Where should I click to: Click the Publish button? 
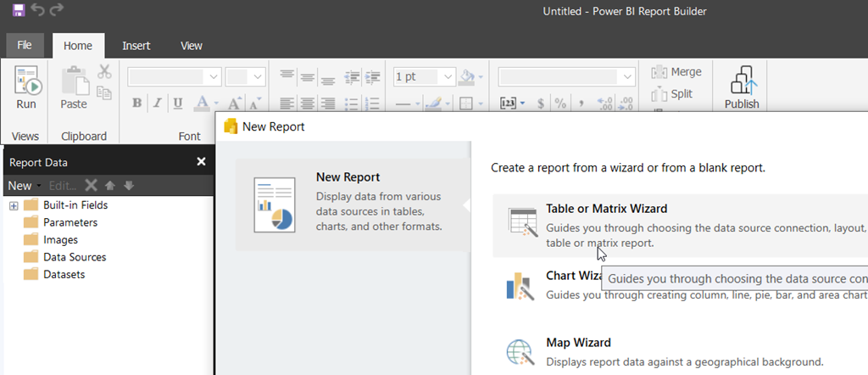pyautogui.click(x=742, y=88)
